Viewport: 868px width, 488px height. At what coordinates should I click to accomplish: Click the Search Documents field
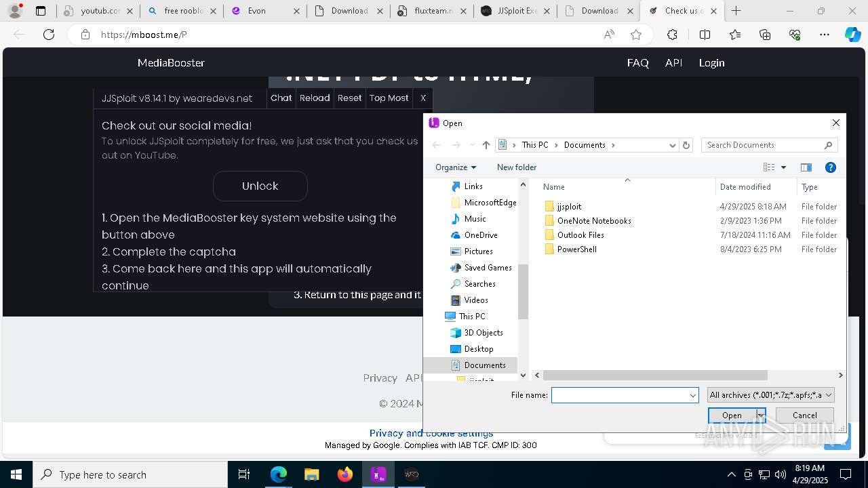(770, 145)
